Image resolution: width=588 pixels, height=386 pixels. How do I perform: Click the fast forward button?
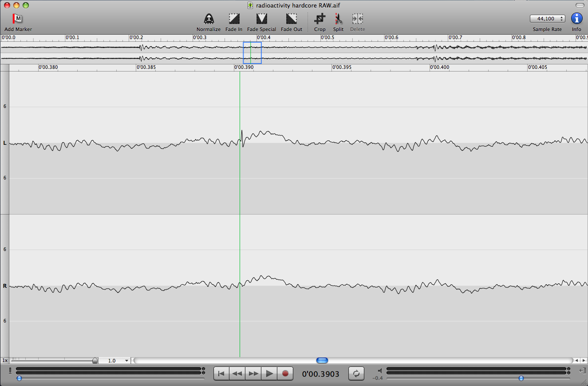coord(253,374)
